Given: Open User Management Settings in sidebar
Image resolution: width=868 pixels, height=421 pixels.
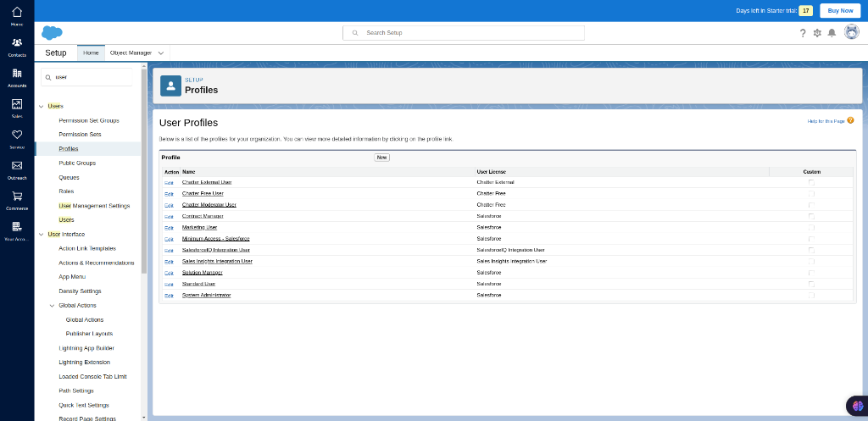Looking at the screenshot, I should pos(94,206).
